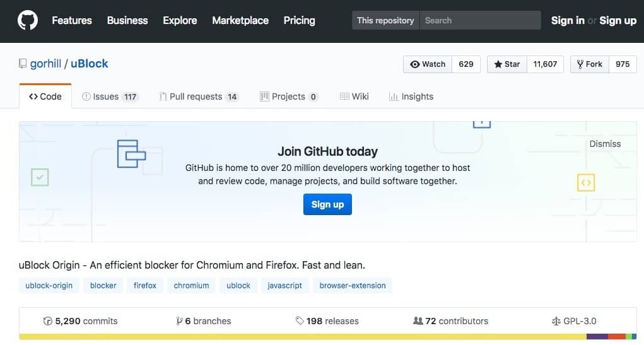Dismiss the Join GitHub banner
The width and height of the screenshot is (644, 345).
click(x=605, y=144)
